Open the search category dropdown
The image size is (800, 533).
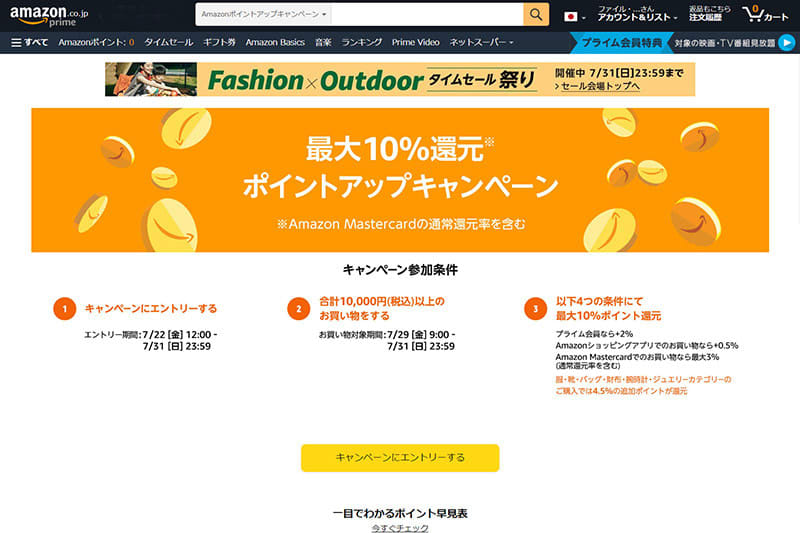tap(264, 14)
